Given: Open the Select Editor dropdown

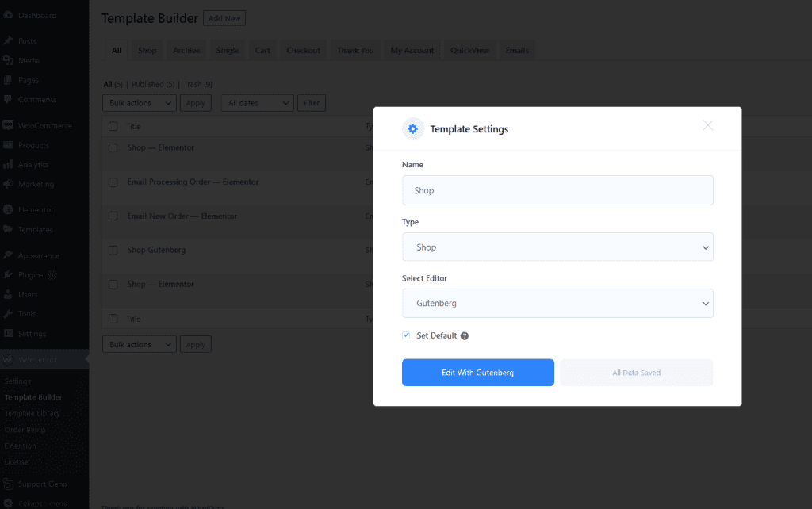Looking at the screenshot, I should pos(557,304).
